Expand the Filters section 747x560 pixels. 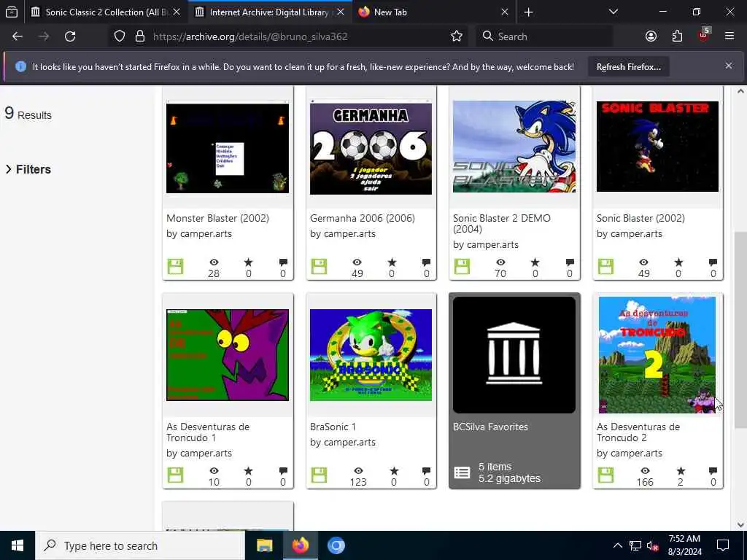click(28, 169)
